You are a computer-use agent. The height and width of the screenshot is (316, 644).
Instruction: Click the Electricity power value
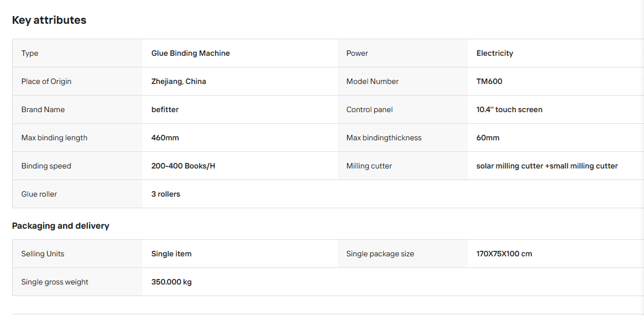(x=495, y=54)
